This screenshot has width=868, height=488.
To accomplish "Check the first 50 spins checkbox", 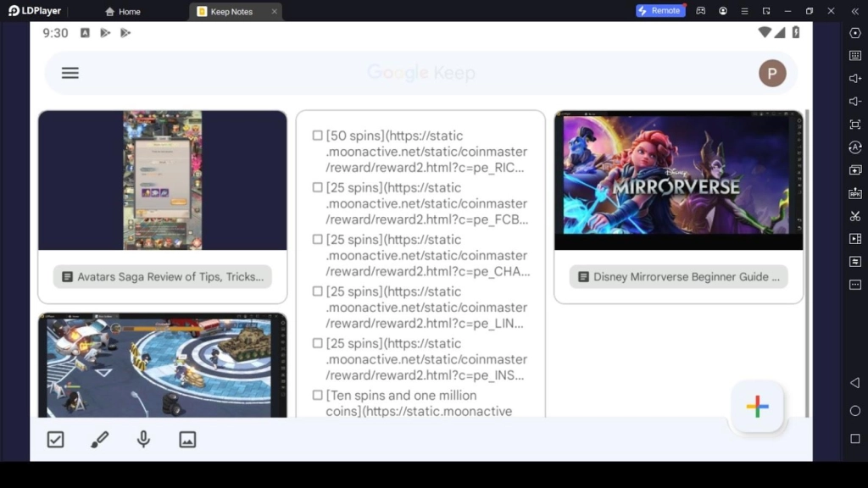I will point(317,136).
